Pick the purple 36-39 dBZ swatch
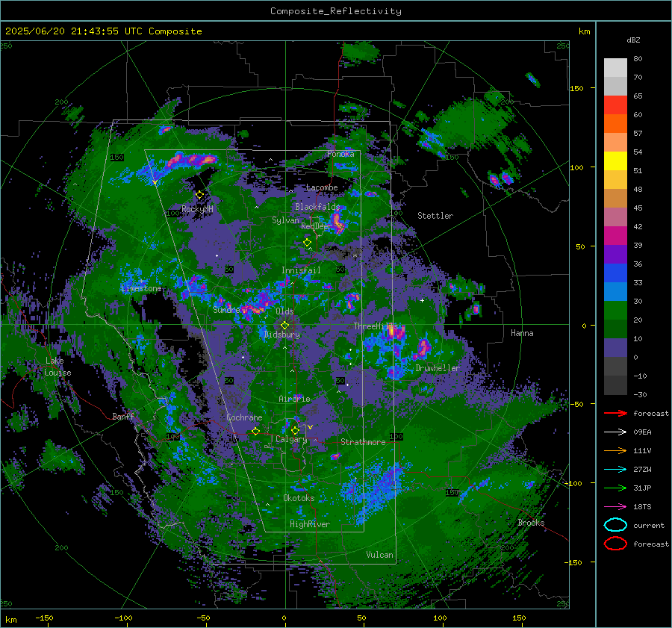The image size is (672, 628). [615, 255]
